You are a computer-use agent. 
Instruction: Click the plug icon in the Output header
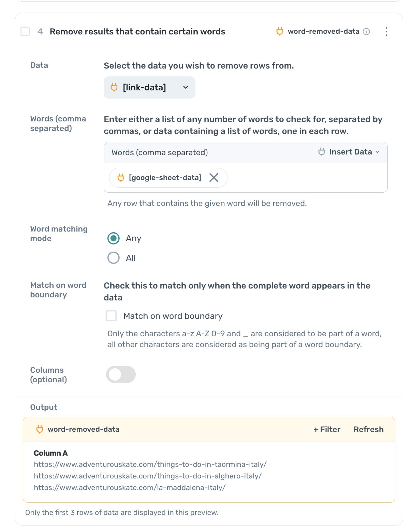click(x=40, y=429)
